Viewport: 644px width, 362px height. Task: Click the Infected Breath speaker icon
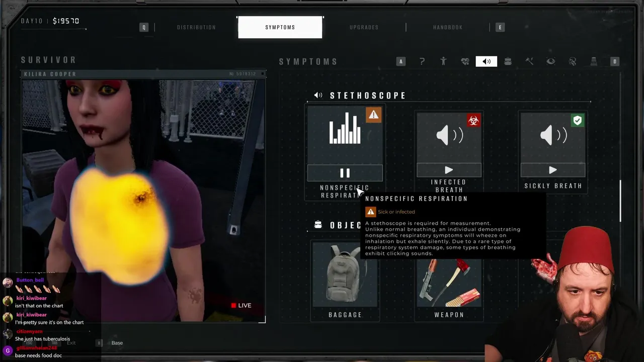tap(449, 135)
